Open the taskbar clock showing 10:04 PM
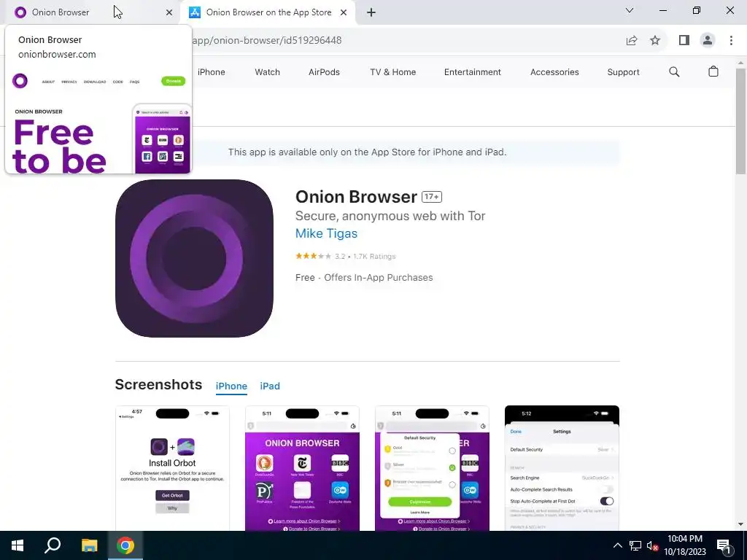747x560 pixels. pos(685,545)
